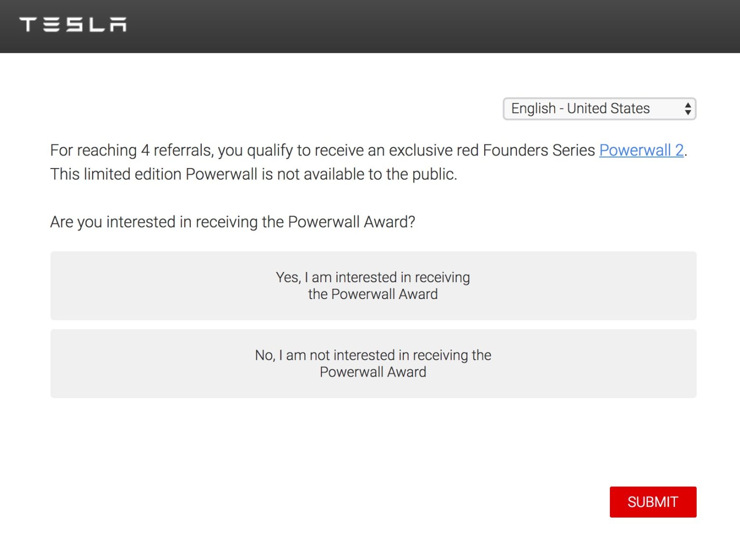Decline the Powerwall Award option

pyautogui.click(x=373, y=364)
